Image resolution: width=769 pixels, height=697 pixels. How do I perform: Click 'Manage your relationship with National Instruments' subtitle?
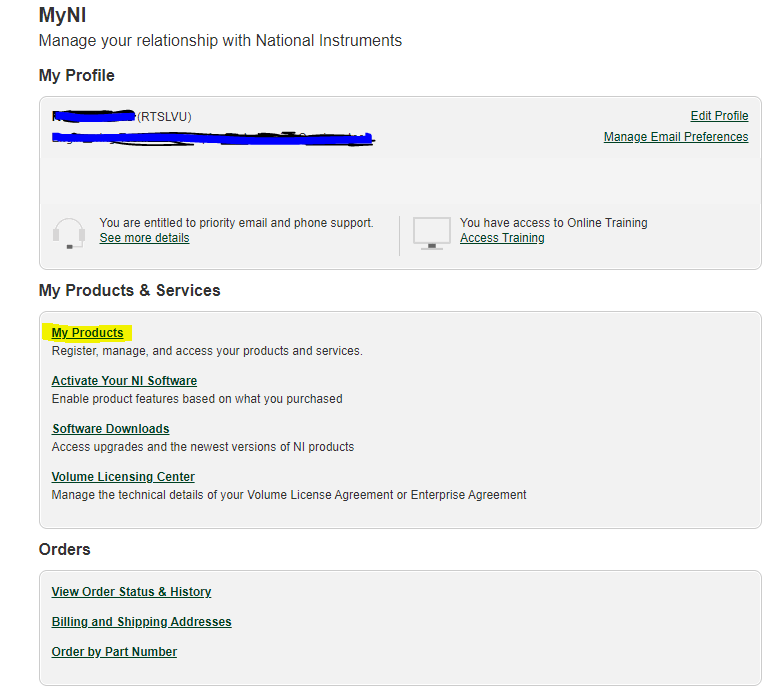pos(220,41)
